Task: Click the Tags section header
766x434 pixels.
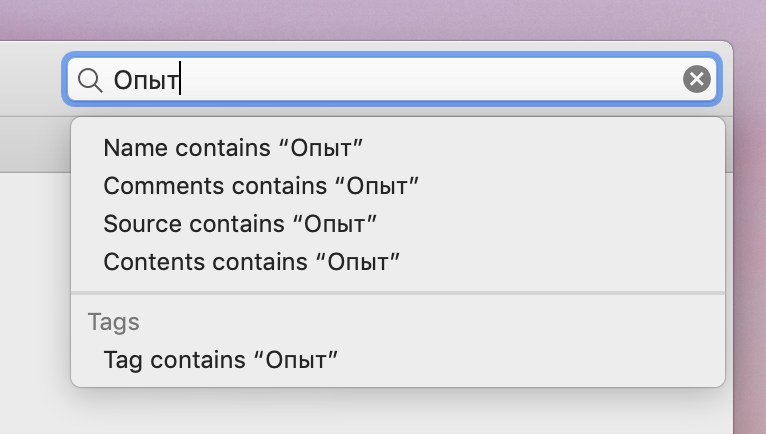Action: click(x=113, y=322)
